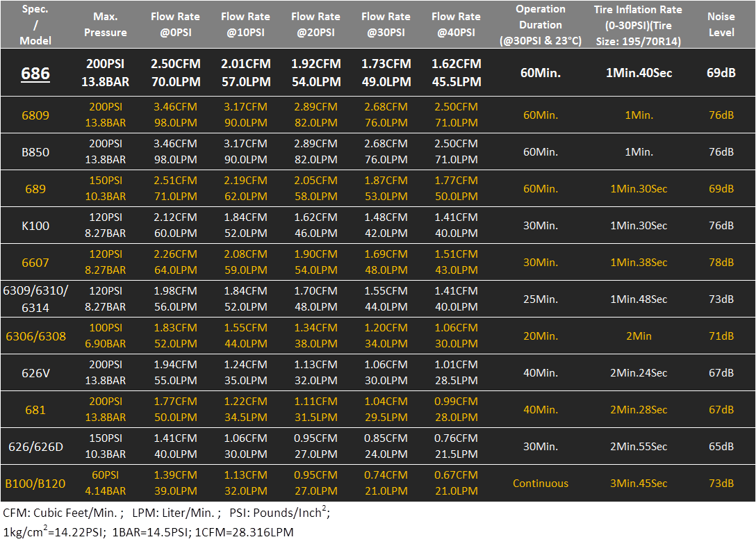Open the underlined 686 model link
The height and width of the screenshot is (544, 756).
point(35,73)
